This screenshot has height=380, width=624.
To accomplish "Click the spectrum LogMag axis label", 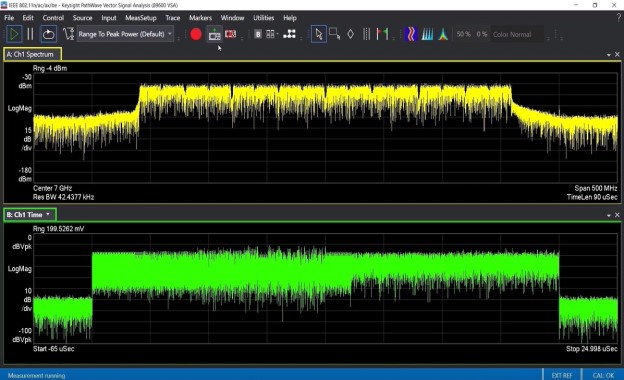I will (x=20, y=108).
